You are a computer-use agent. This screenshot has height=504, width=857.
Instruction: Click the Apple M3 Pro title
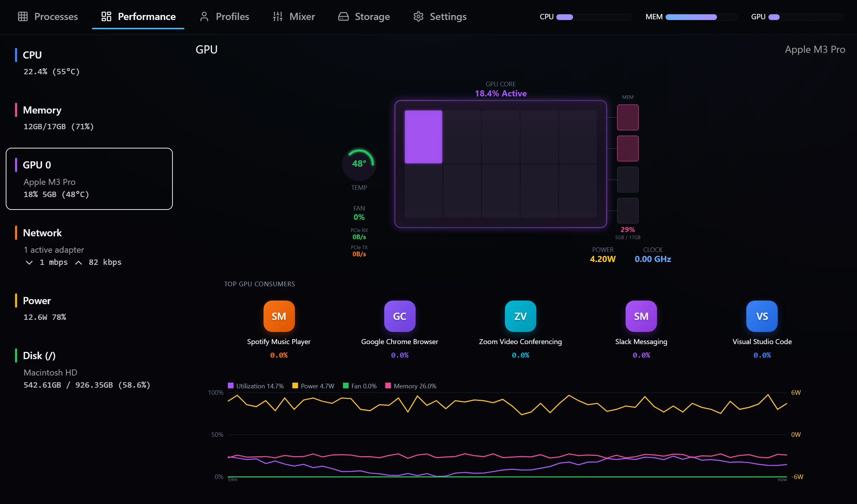(815, 49)
